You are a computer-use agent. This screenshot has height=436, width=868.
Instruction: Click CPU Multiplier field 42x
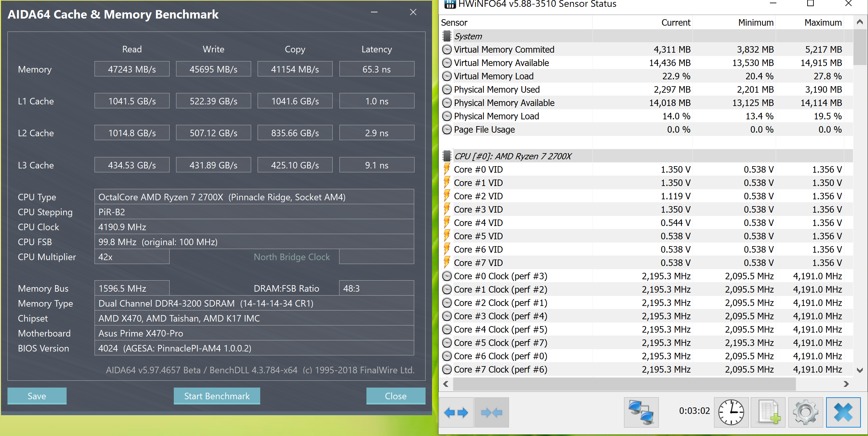tap(132, 257)
